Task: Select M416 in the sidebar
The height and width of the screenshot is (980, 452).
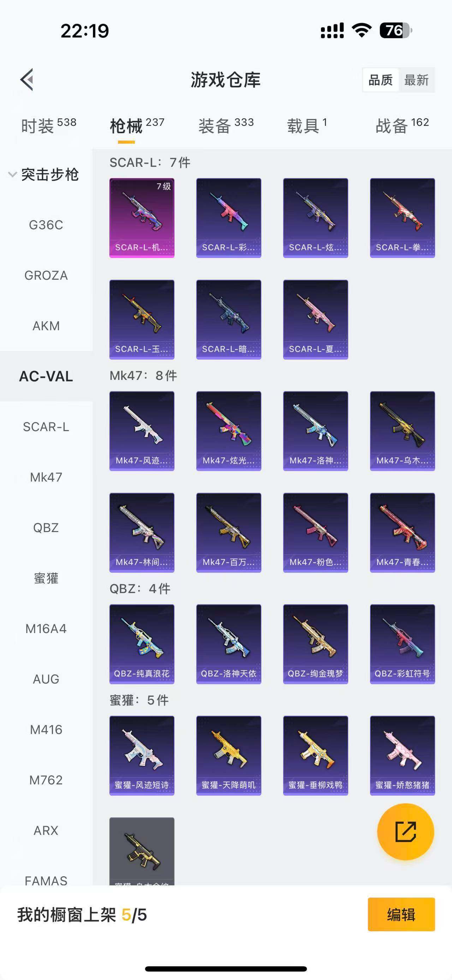Action: coord(46,730)
